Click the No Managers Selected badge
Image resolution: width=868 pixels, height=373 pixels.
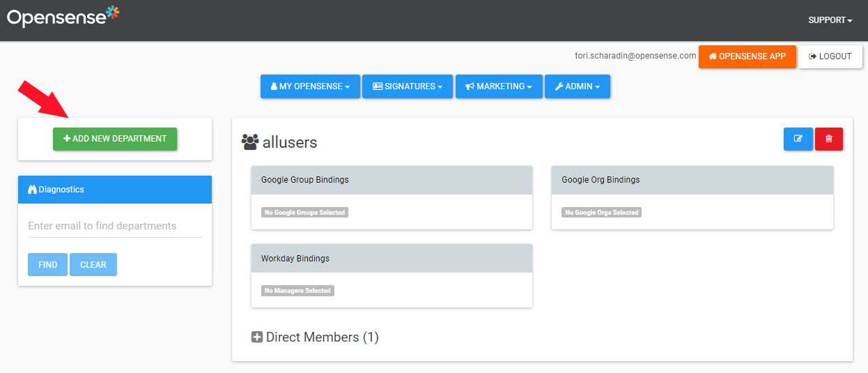pyautogui.click(x=297, y=291)
